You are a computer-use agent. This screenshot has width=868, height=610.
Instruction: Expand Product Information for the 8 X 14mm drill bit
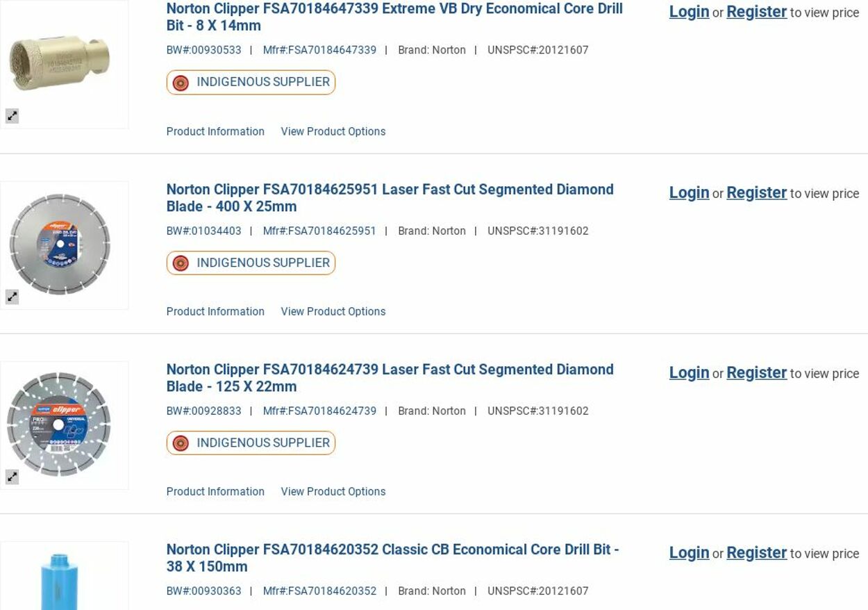[x=215, y=131]
